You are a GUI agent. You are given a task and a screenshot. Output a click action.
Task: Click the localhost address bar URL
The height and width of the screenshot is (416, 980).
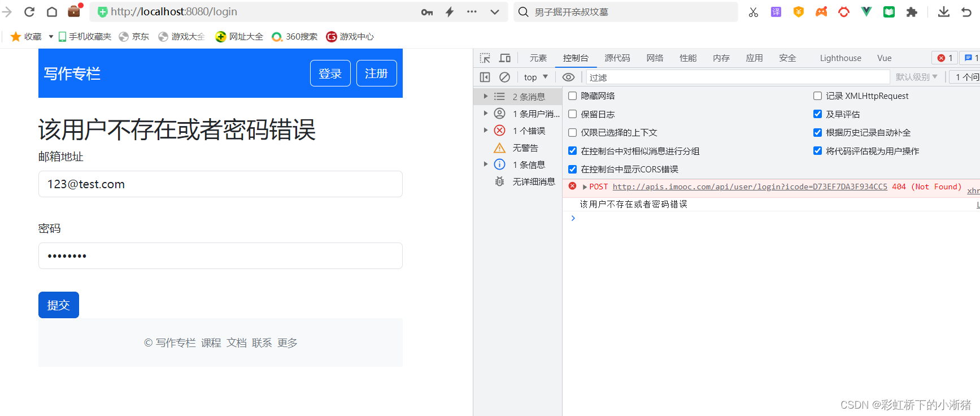point(174,12)
